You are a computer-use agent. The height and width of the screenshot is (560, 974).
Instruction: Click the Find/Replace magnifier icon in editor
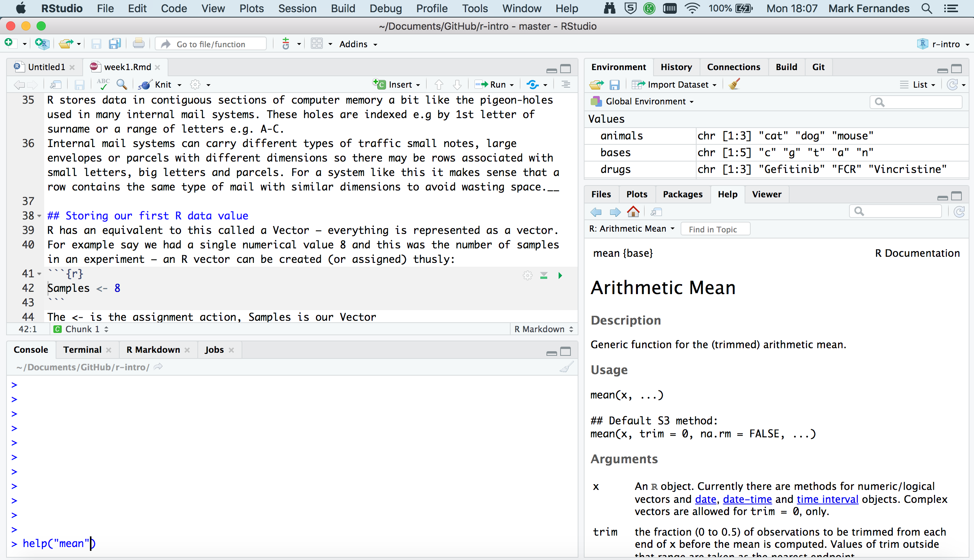point(122,84)
